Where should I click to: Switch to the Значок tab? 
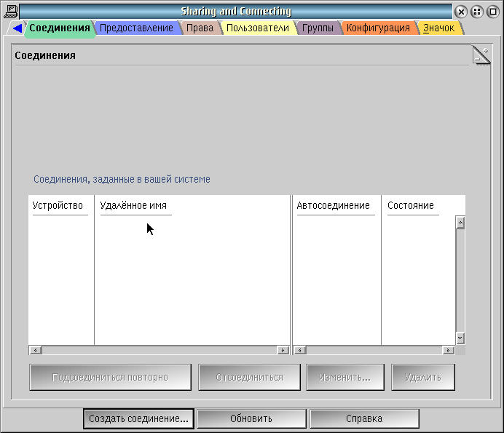(x=438, y=28)
